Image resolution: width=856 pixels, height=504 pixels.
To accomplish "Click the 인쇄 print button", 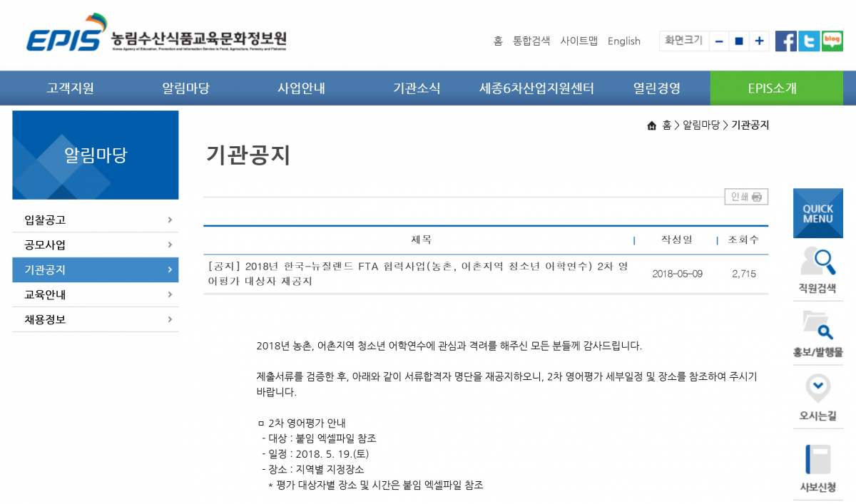I will [x=746, y=197].
